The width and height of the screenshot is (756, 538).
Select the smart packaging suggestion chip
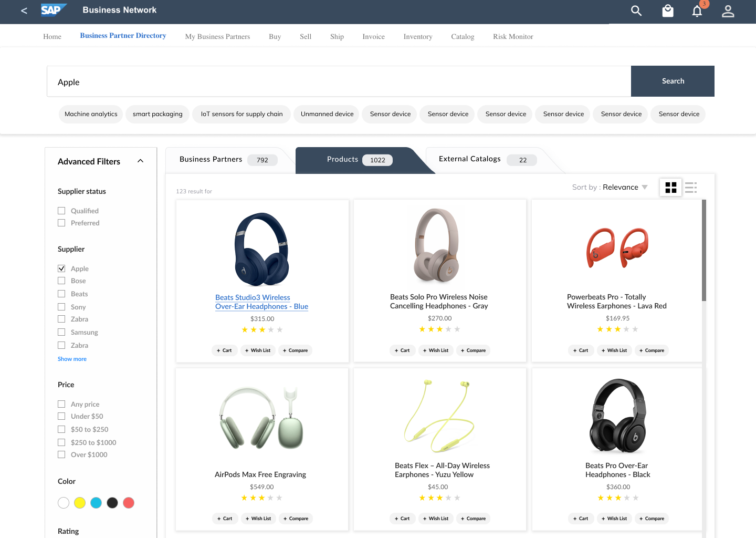[157, 114]
